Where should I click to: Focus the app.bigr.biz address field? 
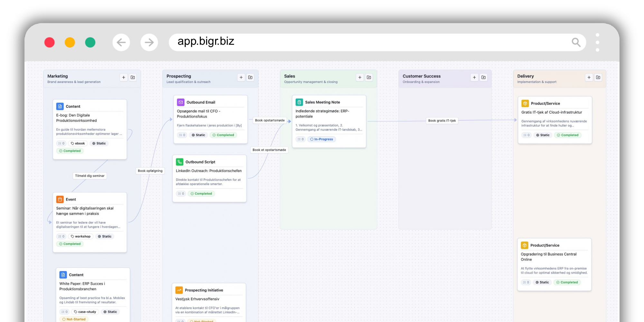(x=377, y=42)
